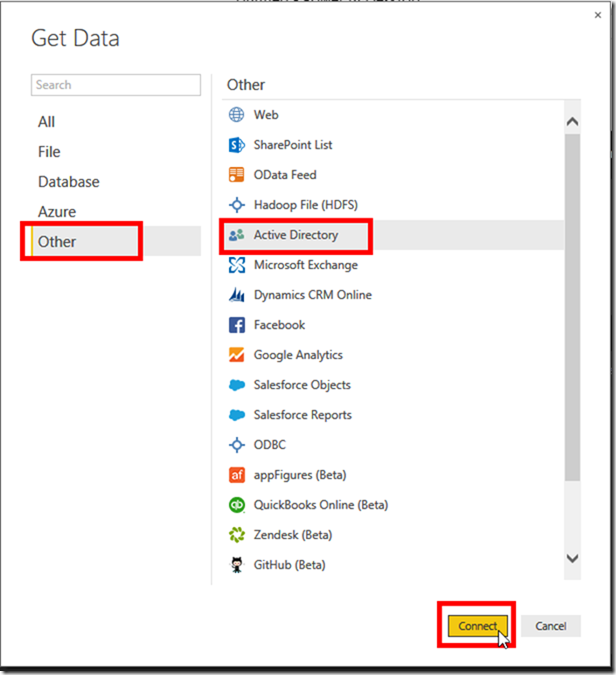Close the Get Data dialog
616x675 pixels.
[x=598, y=15]
